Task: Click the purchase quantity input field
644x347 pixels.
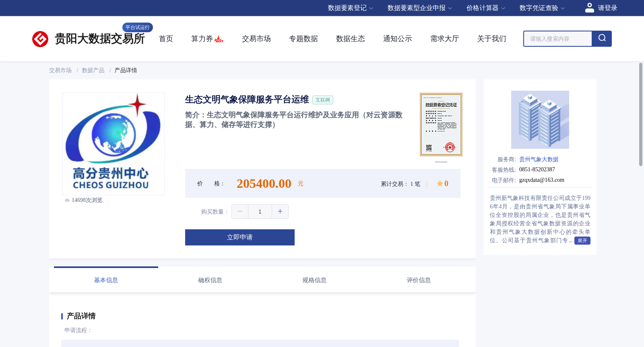Action: point(260,212)
